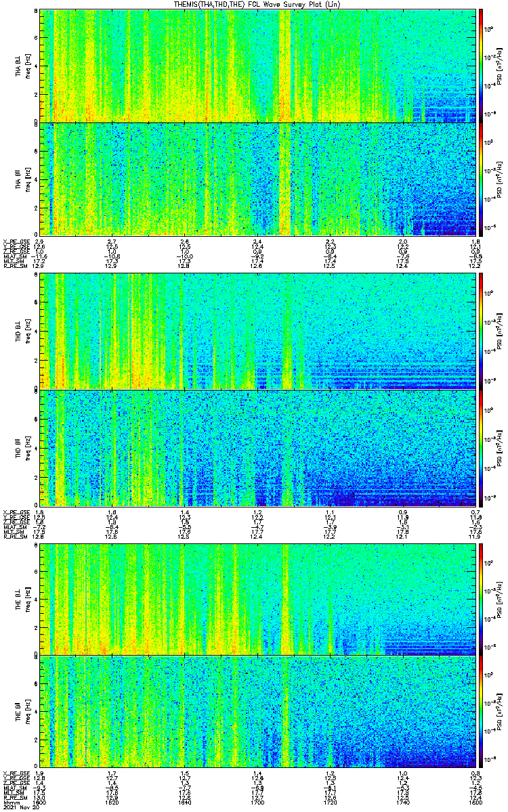
Task: Click the PSD color bar beside THD B-parallel
Action: (481, 447)
